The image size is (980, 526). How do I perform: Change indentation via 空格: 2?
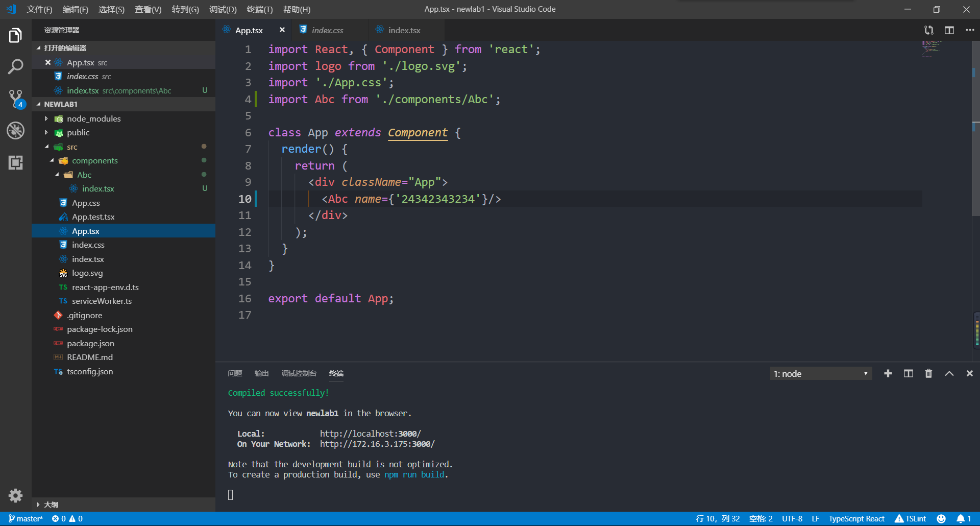pyautogui.click(x=761, y=519)
